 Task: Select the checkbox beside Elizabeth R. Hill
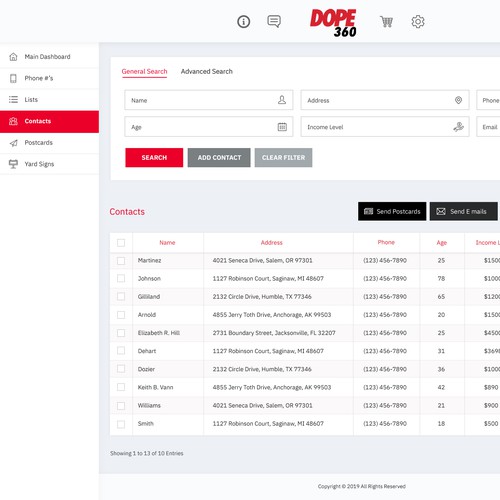121,333
